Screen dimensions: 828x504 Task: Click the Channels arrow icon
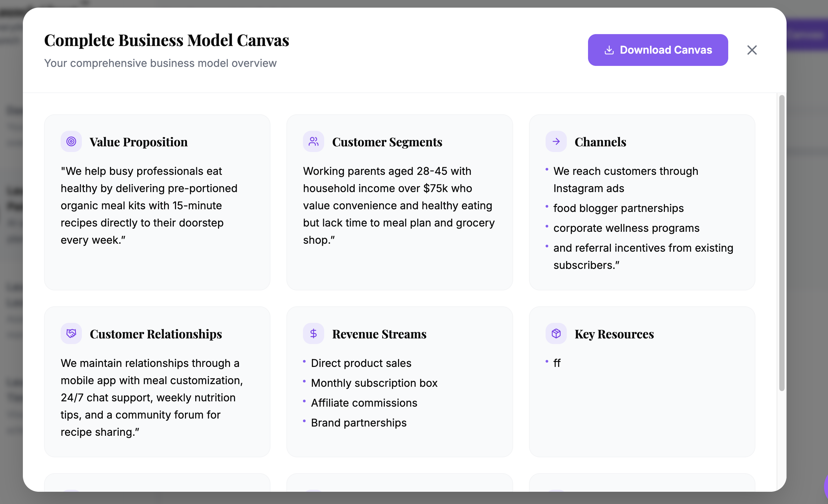tap(556, 141)
